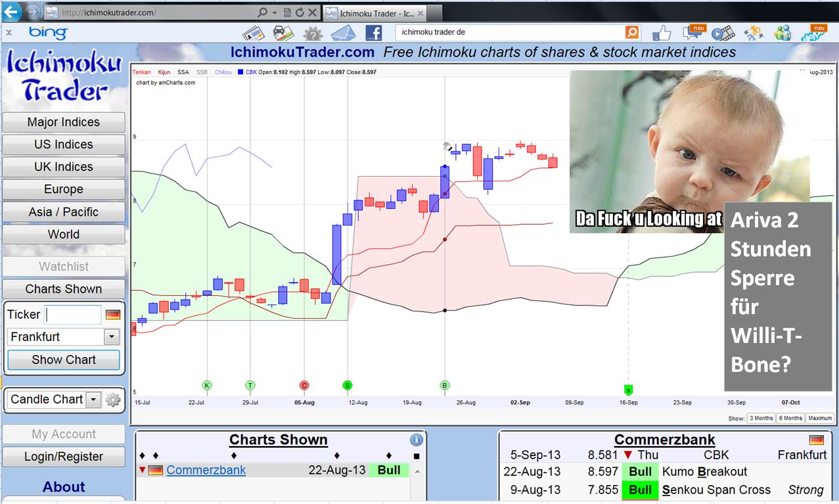The width and height of the screenshot is (839, 504).
Task: Click the car icon on Bing toolbar
Action: pyautogui.click(x=283, y=33)
